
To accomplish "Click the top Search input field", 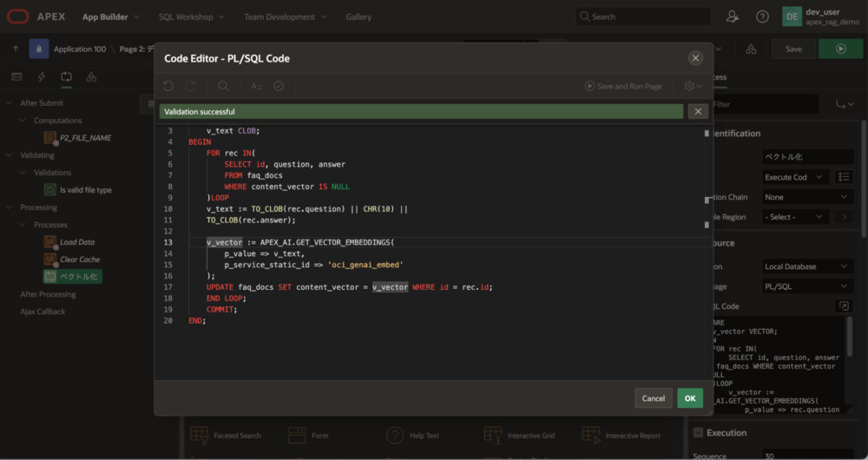I will pos(642,16).
